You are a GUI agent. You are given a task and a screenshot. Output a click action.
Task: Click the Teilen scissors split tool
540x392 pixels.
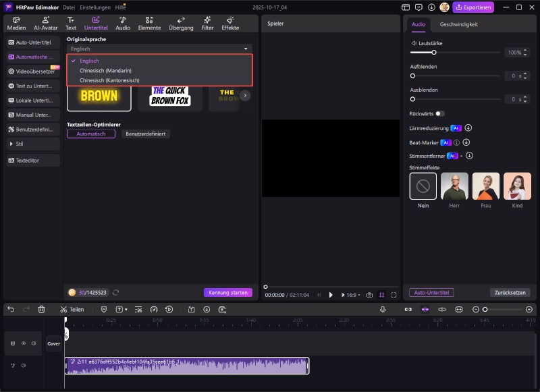(72, 309)
